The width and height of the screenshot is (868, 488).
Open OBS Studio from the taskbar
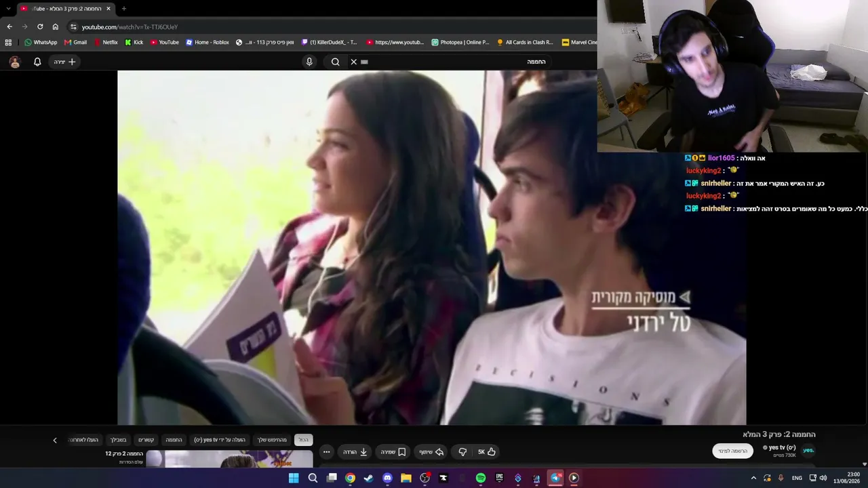click(425, 478)
